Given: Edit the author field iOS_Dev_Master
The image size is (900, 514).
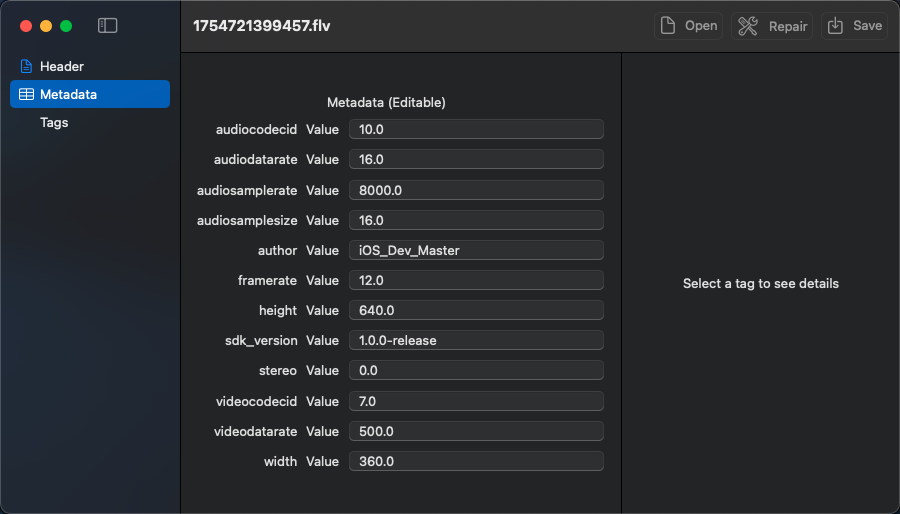Looking at the screenshot, I should [476, 250].
